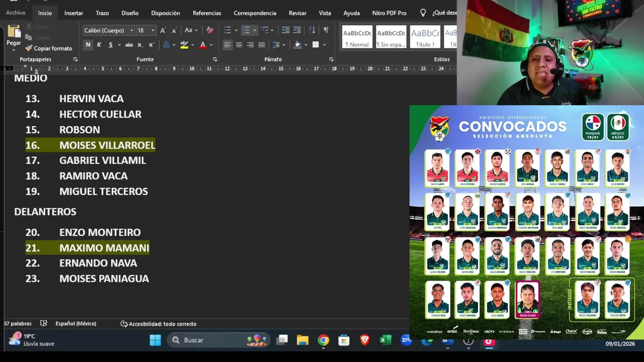Open the Párrafo dialog launcher
This screenshot has width=644, height=362.
(x=331, y=59)
